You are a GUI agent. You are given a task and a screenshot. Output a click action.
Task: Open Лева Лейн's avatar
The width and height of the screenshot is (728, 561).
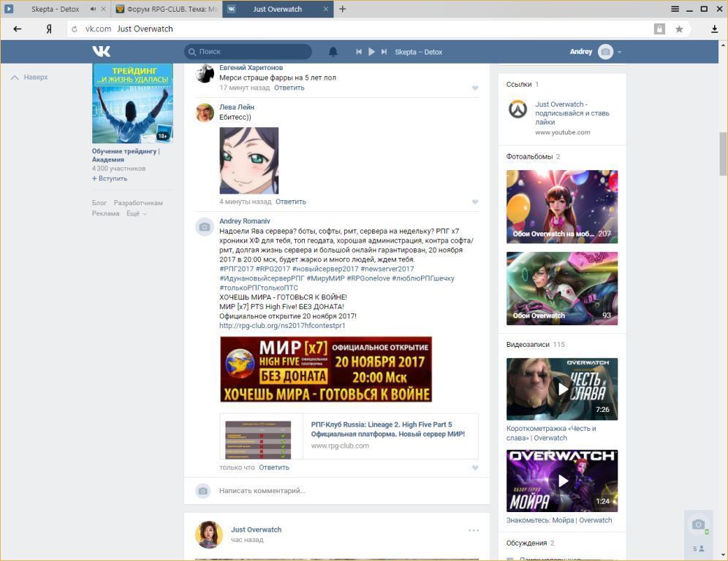[205, 112]
